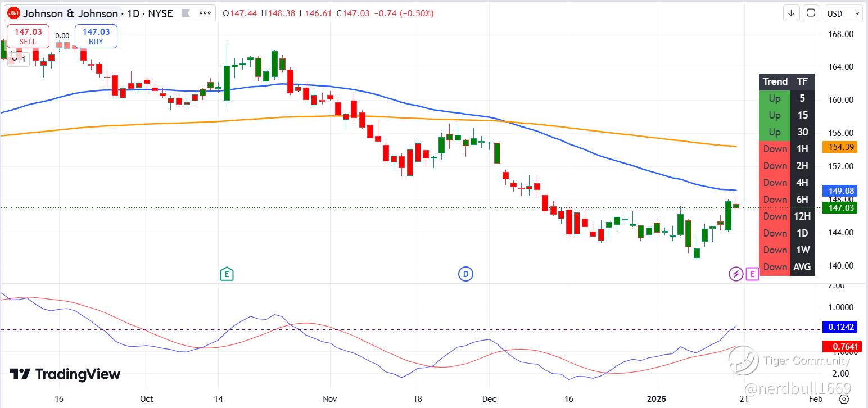Click the Trend header cell
This screenshot has width=868, height=408.
[775, 81]
